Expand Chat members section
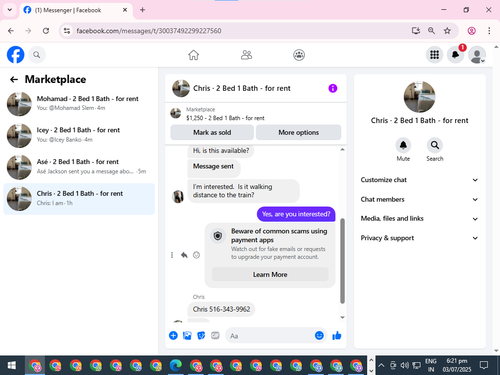The width and height of the screenshot is (500, 375). [419, 199]
